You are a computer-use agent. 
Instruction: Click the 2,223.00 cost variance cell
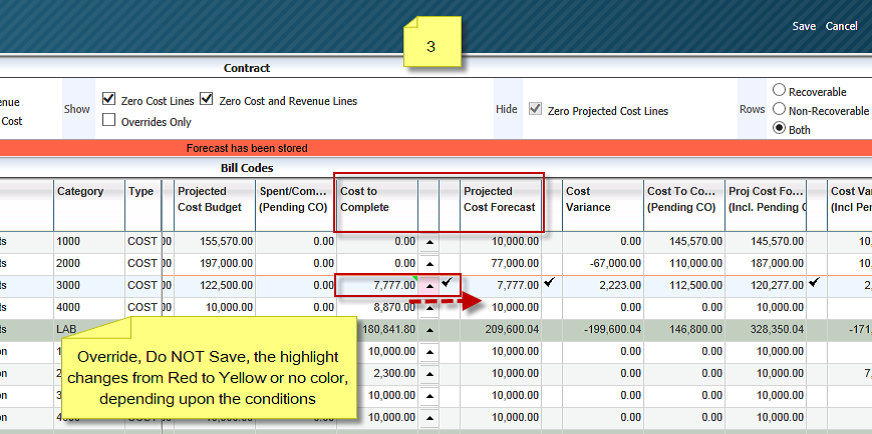coord(603,285)
